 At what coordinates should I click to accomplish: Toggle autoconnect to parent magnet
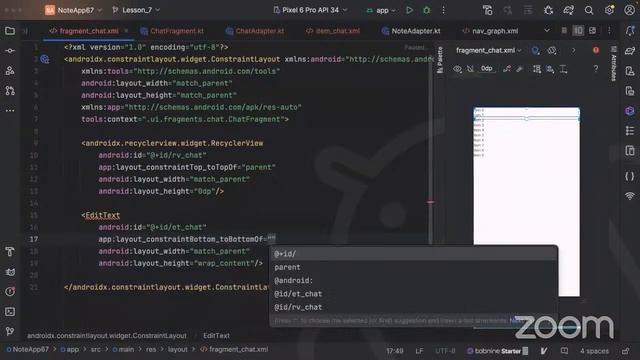[470, 69]
